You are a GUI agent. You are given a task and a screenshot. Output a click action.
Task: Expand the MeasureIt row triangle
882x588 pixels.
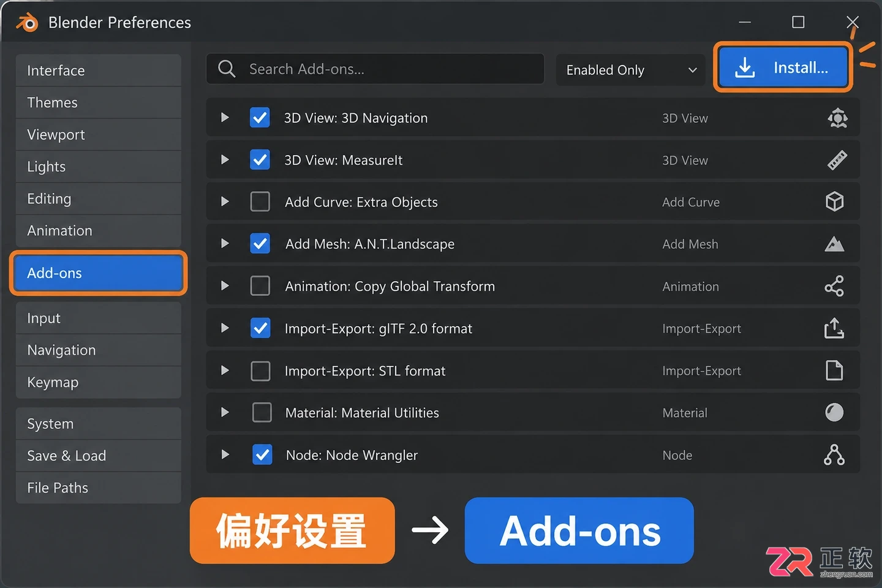pos(225,159)
